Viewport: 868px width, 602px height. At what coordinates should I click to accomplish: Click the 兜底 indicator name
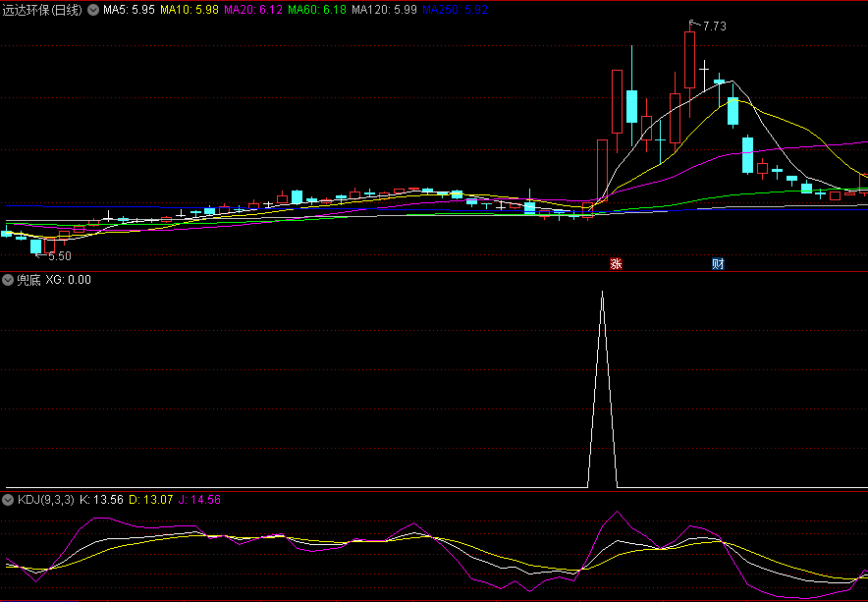point(28,280)
